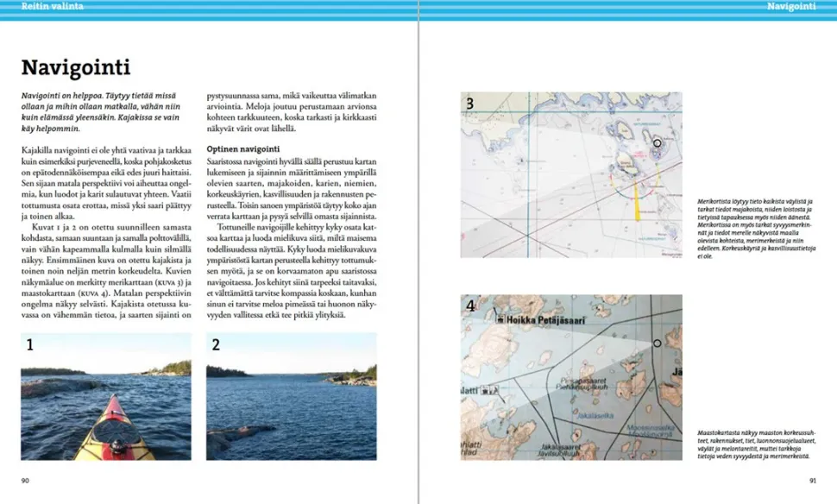Click the "Optinen navigointi" subheading
The width and height of the screenshot is (837, 504).
(242, 149)
